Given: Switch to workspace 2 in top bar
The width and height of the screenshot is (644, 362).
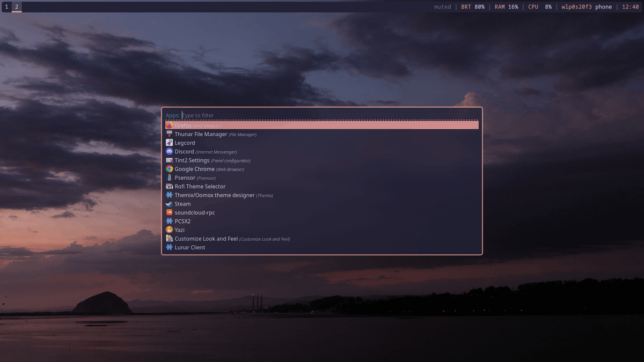Looking at the screenshot, I should (x=17, y=7).
